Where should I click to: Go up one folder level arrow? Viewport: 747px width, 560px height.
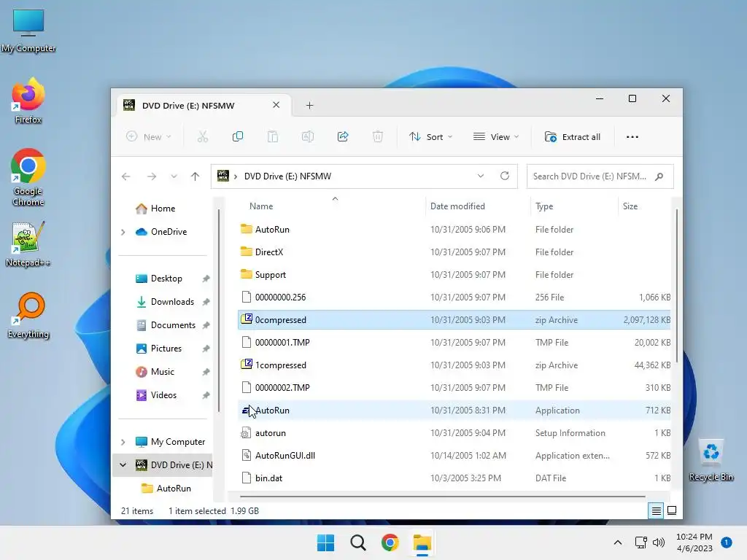pos(195,176)
